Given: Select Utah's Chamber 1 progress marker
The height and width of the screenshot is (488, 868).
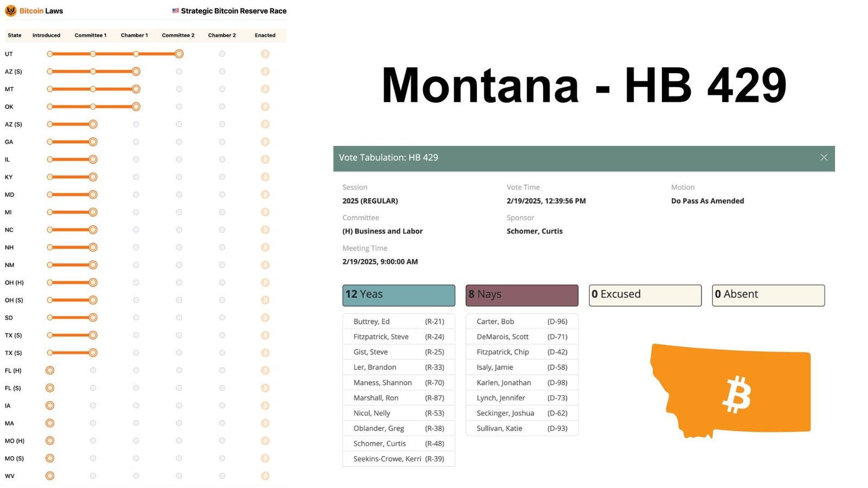Looking at the screenshot, I should point(135,54).
